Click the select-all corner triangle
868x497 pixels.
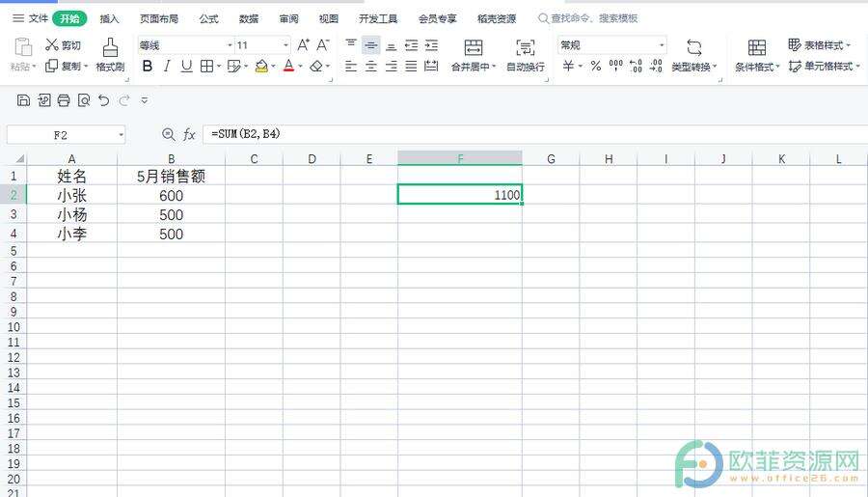coord(19,159)
